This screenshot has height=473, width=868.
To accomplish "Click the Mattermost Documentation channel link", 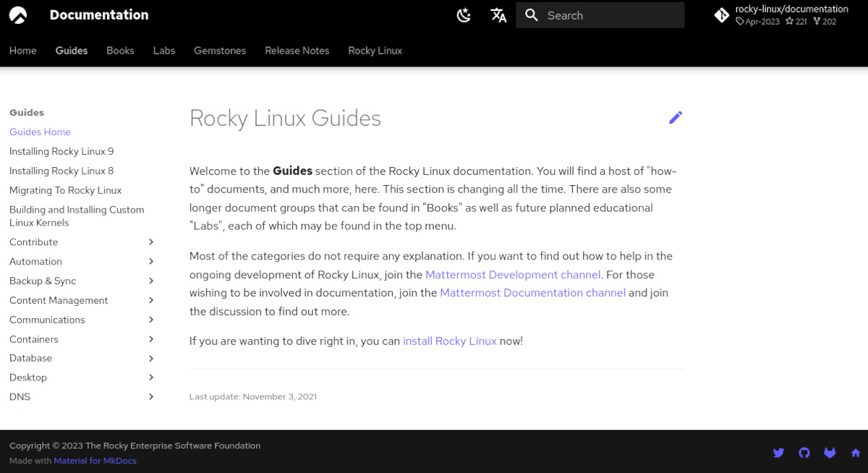I will pyautogui.click(x=532, y=292).
